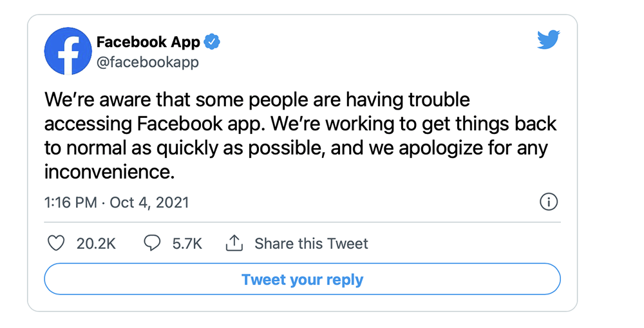Open the @facebookapp handle link
The image size is (644, 328).
[147, 63]
